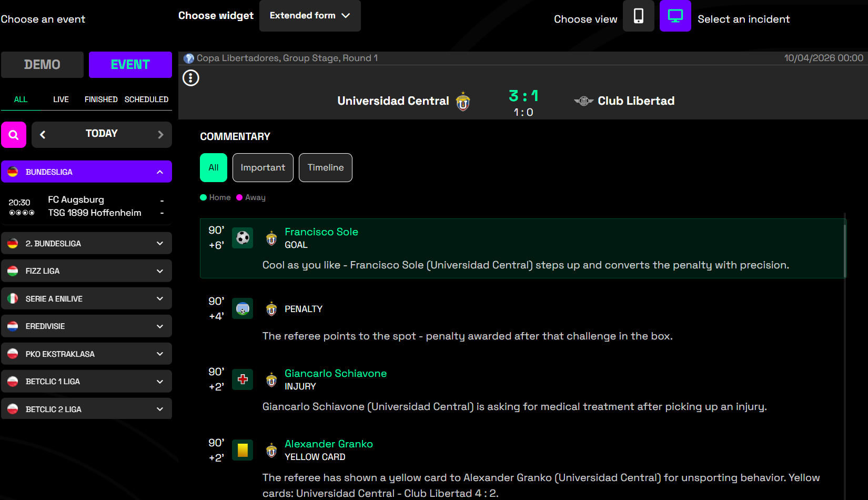This screenshot has width=868, height=500.
Task: Click the EVENT button
Action: 130,65
